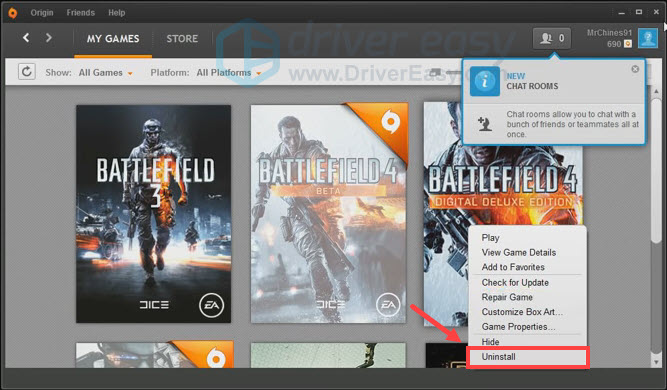Click the MrChines91 profile avatar

click(647, 38)
